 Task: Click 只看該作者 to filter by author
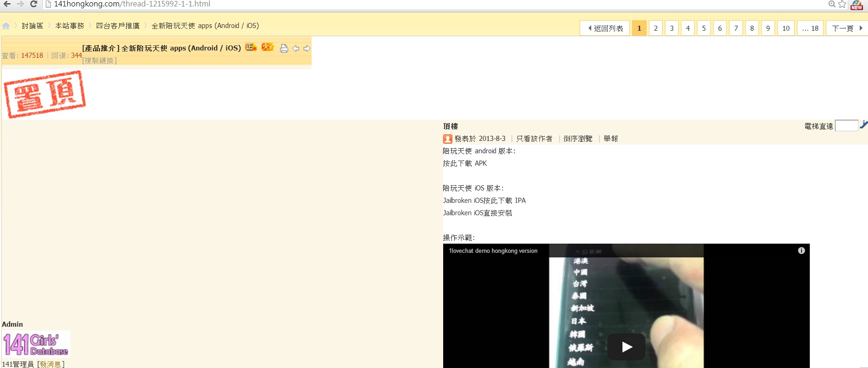534,139
